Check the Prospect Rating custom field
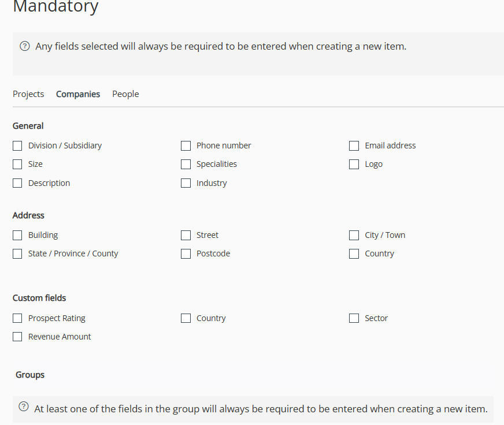504x425 pixels. 17,318
